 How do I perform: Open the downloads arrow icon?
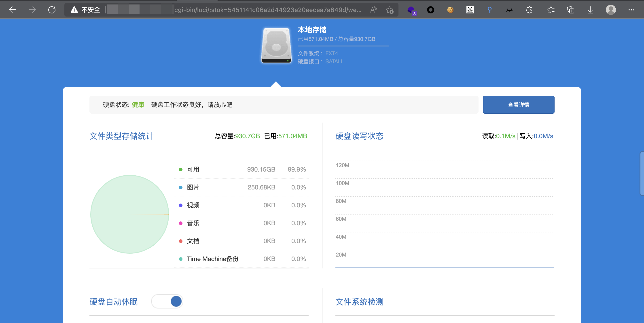coord(590,10)
